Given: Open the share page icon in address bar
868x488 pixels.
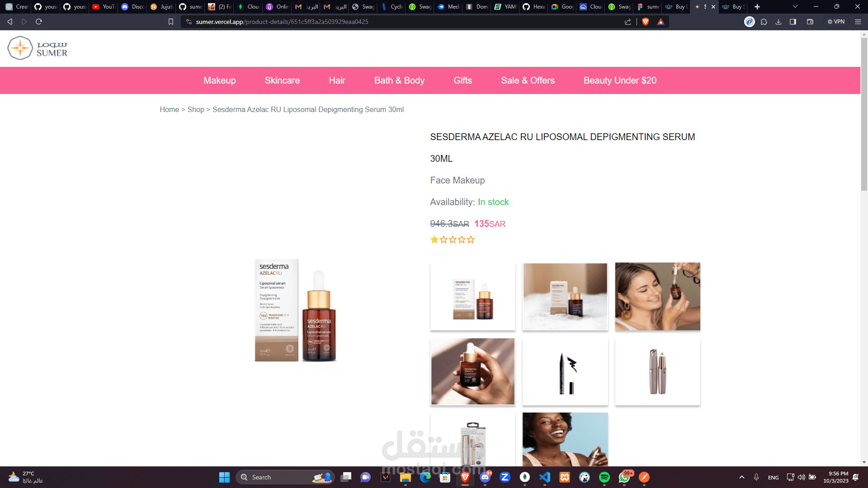Looking at the screenshot, I should tap(628, 22).
